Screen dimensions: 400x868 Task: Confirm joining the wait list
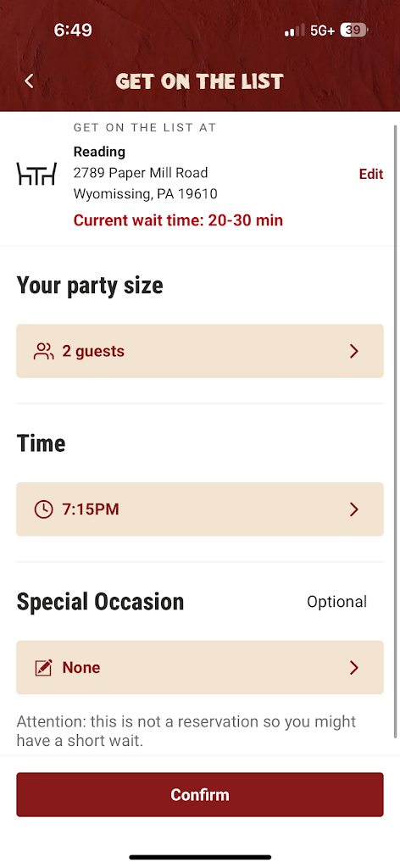pos(200,794)
